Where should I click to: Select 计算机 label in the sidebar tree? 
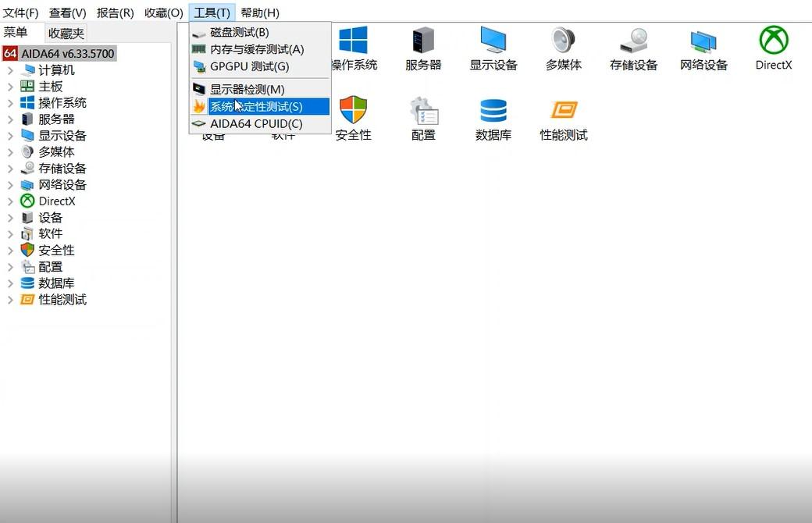tap(56, 70)
